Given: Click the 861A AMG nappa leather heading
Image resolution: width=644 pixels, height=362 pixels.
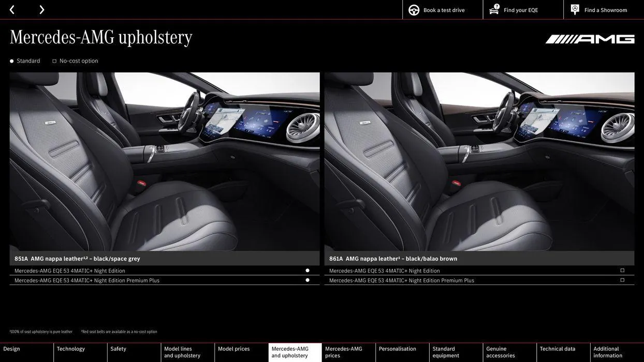Looking at the screenshot, I should (393, 259).
